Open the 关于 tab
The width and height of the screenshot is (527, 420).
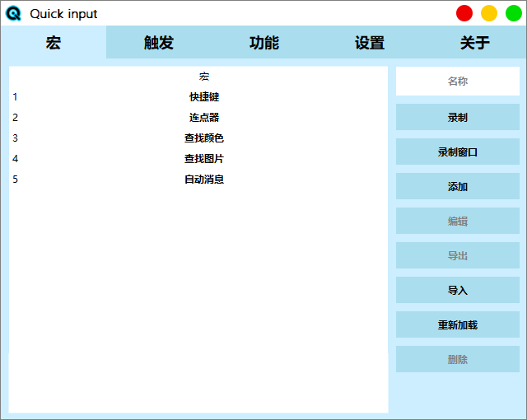click(x=474, y=42)
